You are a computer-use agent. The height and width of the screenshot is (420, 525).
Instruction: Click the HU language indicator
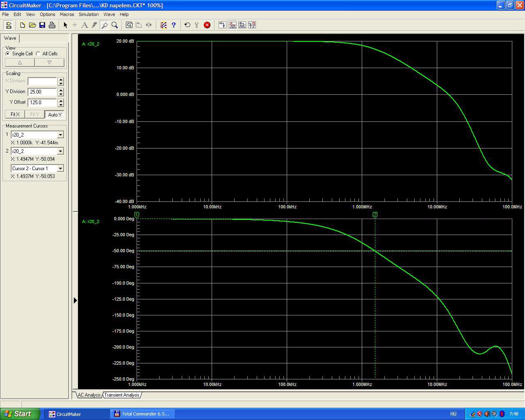pos(453,414)
